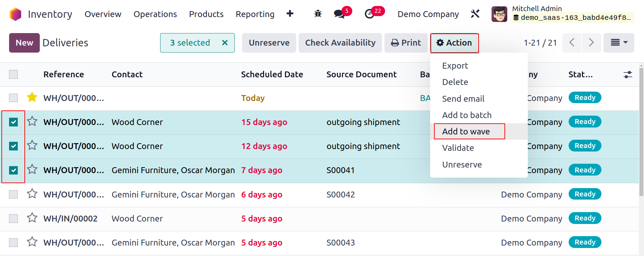Unstar the first favorited WH/OUT delivery

(32, 98)
